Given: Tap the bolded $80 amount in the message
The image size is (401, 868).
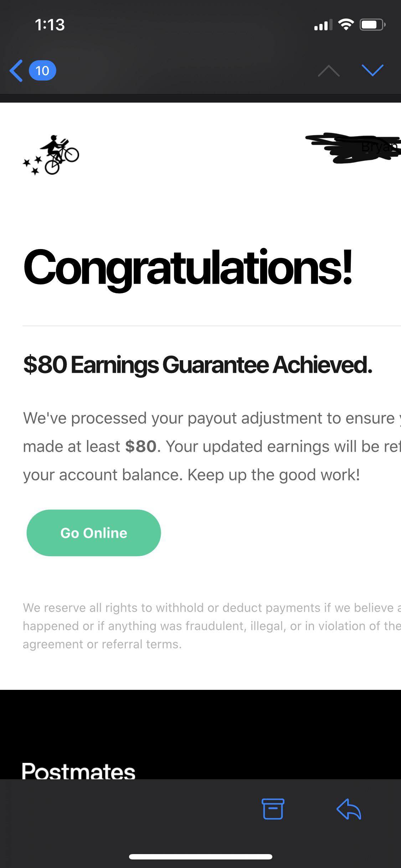Looking at the screenshot, I should point(140,446).
